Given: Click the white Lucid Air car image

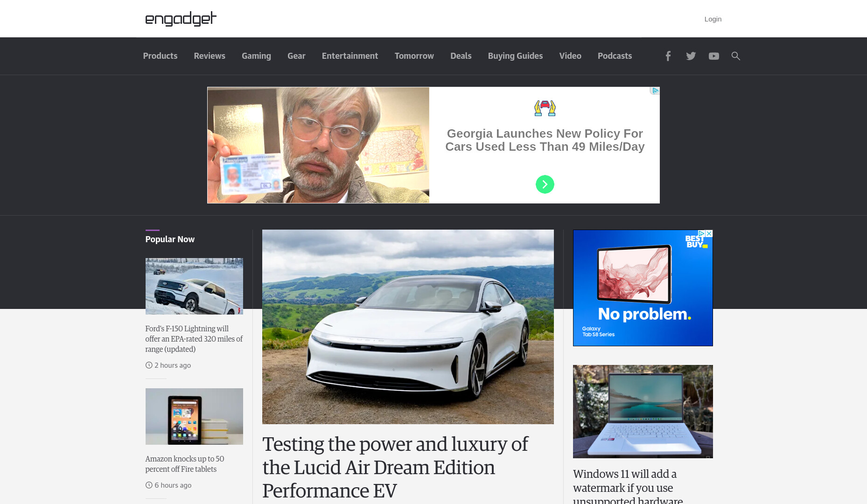Looking at the screenshot, I should coord(408,327).
